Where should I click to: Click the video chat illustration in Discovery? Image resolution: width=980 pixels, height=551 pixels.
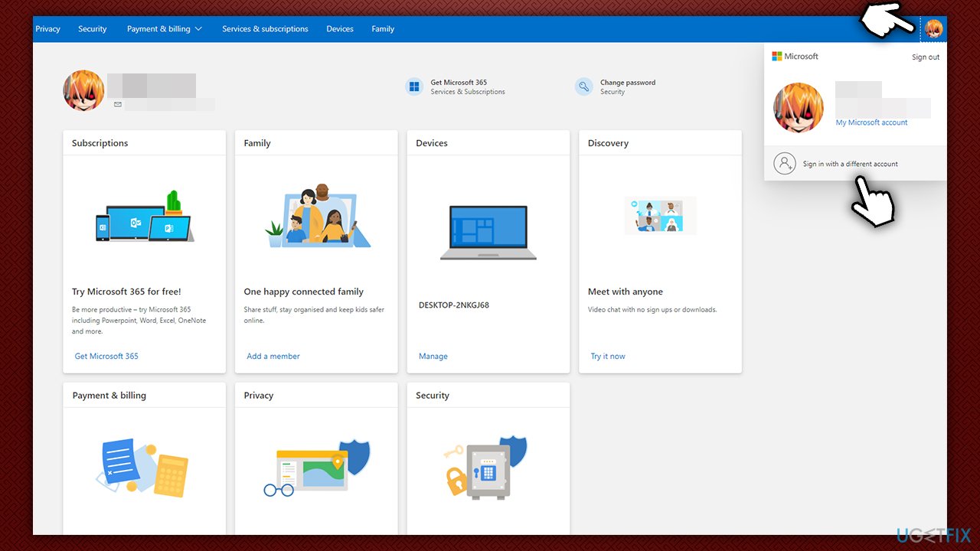tap(660, 215)
